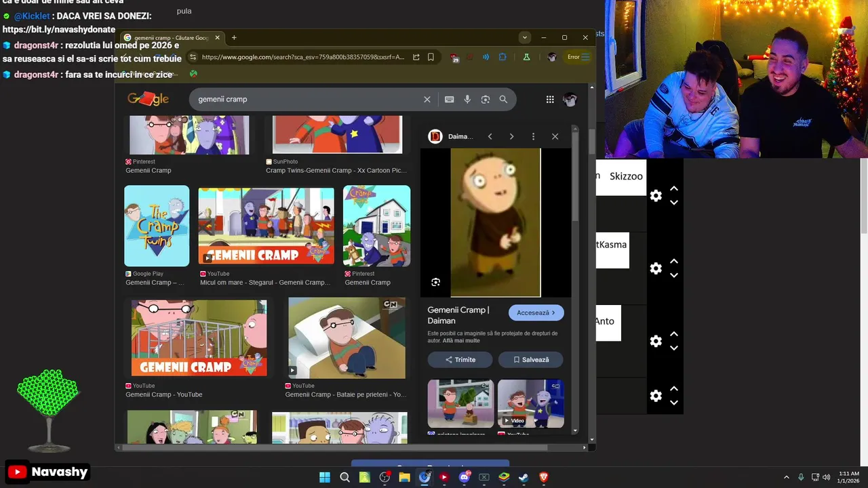Open Micul om mare YouTube video thumbnail
The width and height of the screenshot is (868, 488).
(266, 226)
